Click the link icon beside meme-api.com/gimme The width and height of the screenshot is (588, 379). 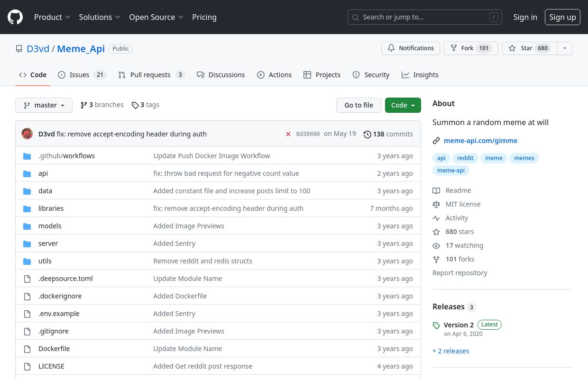(436, 141)
